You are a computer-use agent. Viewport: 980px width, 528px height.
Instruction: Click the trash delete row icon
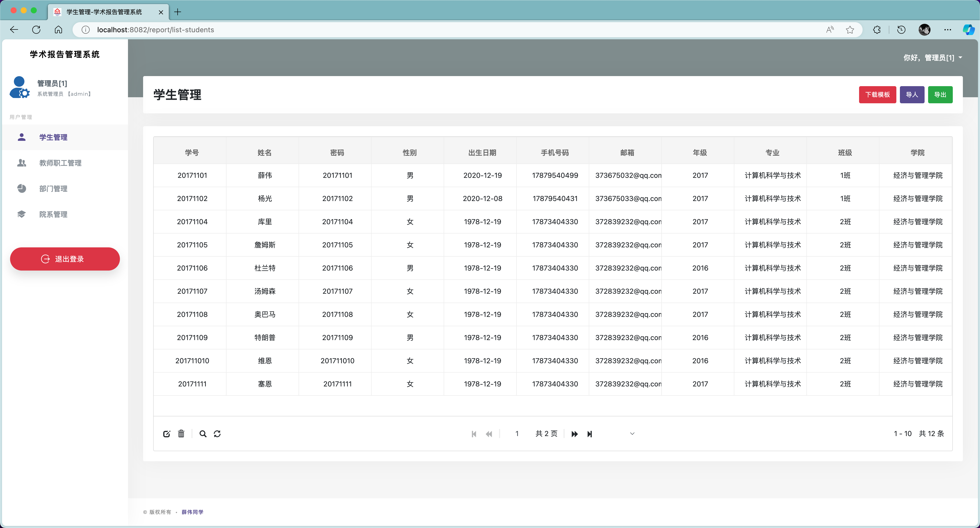[181, 434]
